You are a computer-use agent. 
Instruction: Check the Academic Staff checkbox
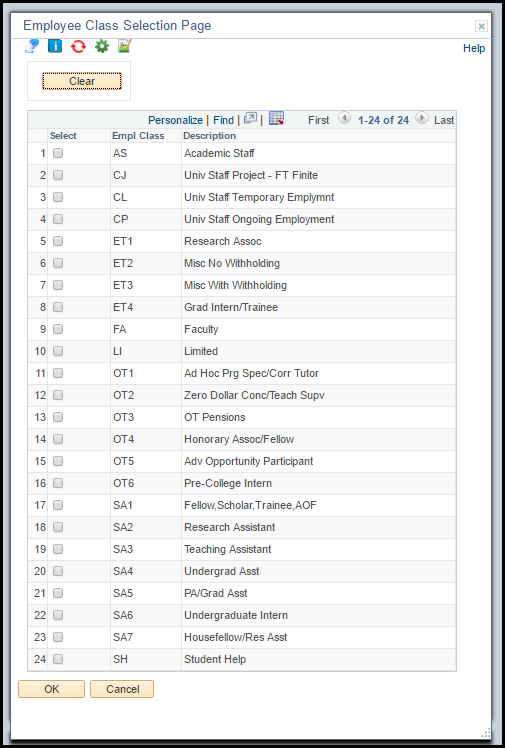58,153
